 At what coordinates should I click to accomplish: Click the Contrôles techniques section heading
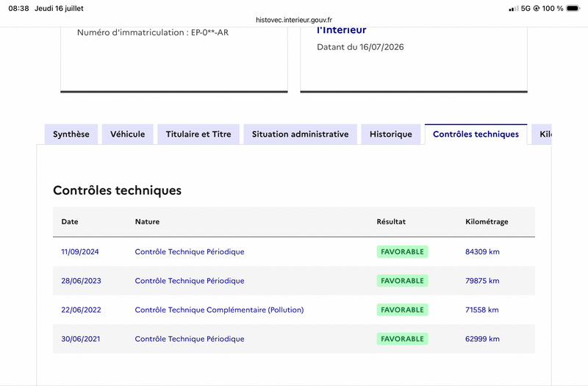tap(117, 190)
